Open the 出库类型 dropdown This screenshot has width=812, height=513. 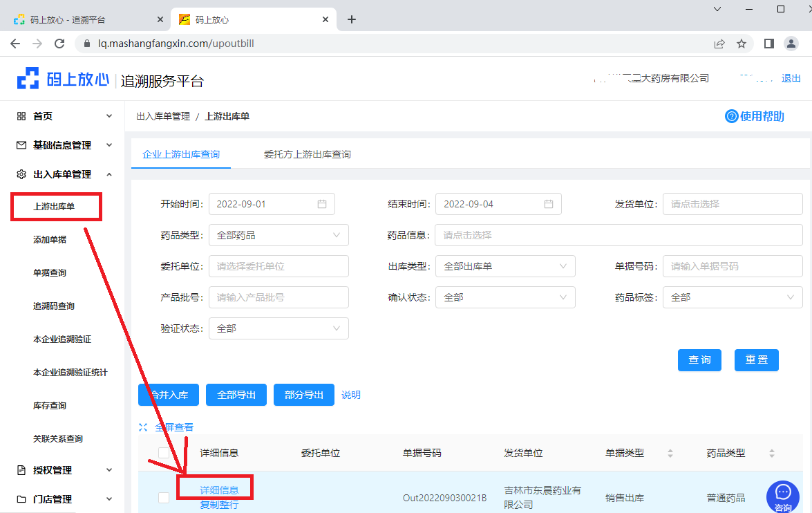tap(505, 266)
